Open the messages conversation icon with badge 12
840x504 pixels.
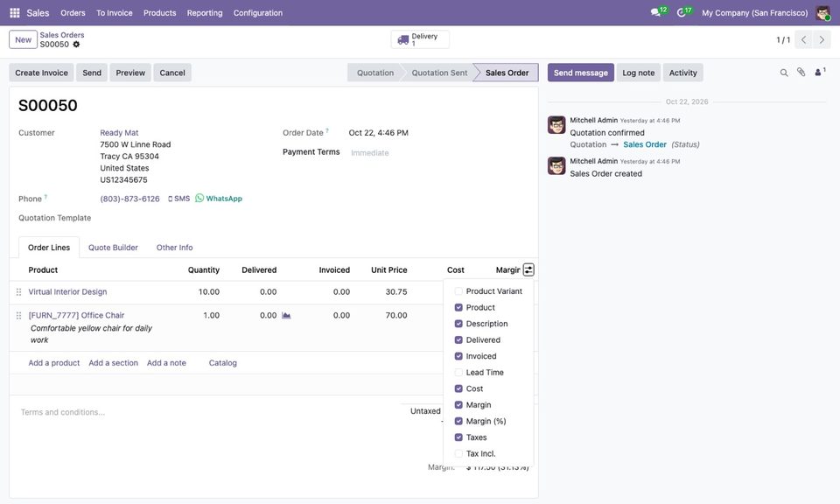[x=656, y=12]
